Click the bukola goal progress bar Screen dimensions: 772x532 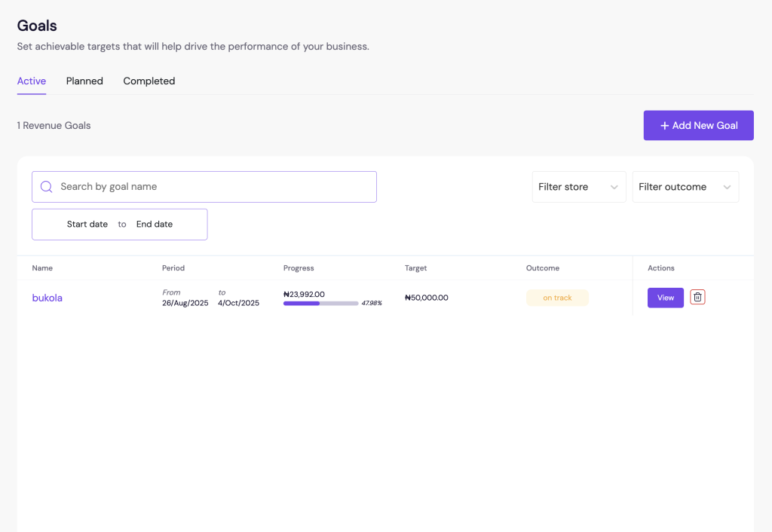320,303
